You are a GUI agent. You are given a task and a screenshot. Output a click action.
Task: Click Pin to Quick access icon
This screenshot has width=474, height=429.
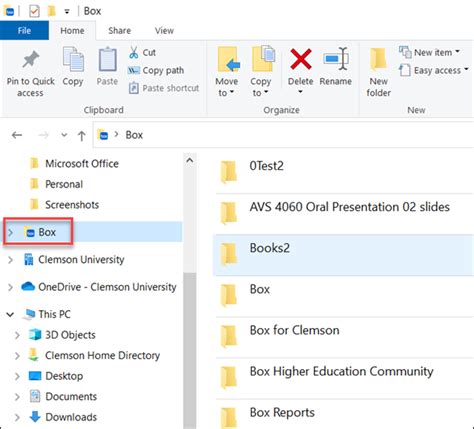point(31,60)
